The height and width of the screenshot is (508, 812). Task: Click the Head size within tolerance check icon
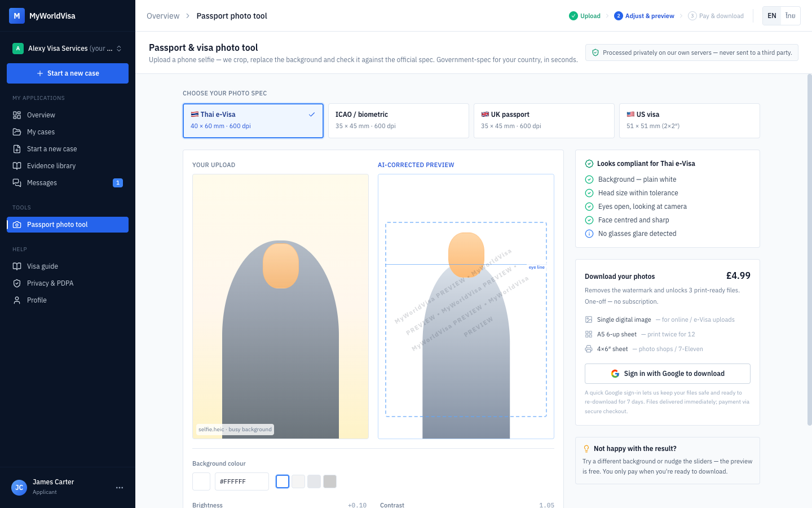(589, 193)
